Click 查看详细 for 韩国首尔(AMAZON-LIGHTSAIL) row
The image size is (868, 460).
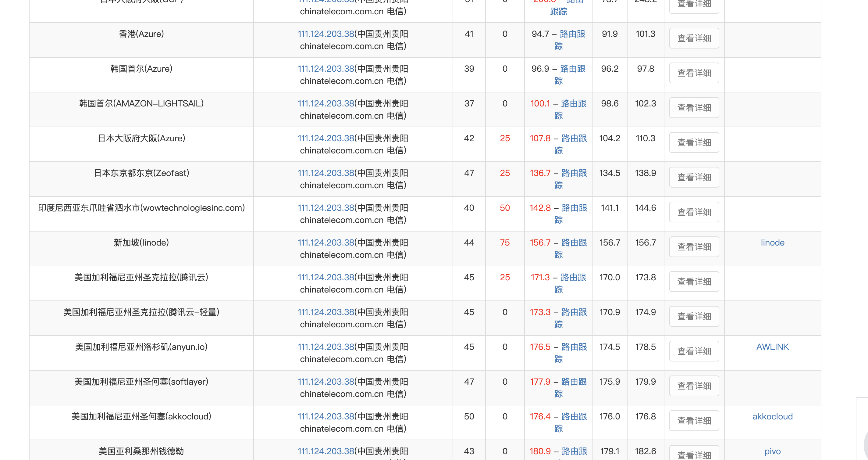(694, 108)
